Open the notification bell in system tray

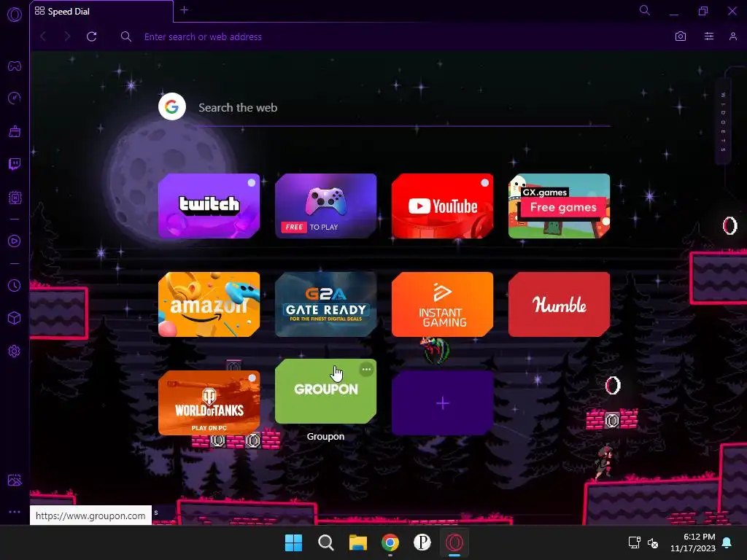(x=727, y=542)
